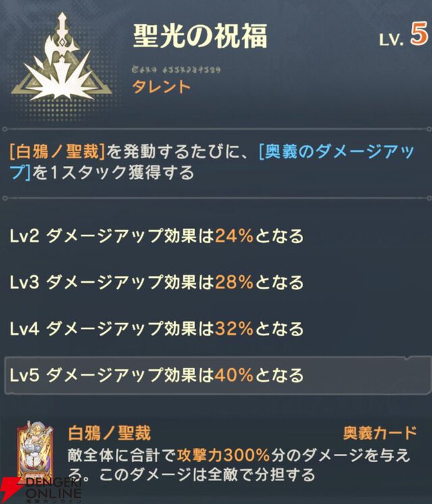Viewport: 432px width, 504px height.
Task: Click the 24% value in Lv2 row
Action: pyautogui.click(x=234, y=236)
